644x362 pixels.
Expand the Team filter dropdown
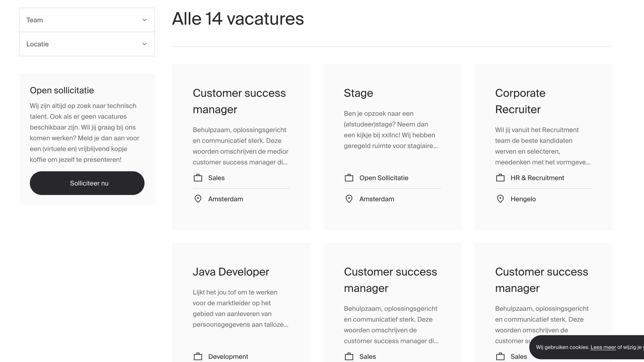87,20
